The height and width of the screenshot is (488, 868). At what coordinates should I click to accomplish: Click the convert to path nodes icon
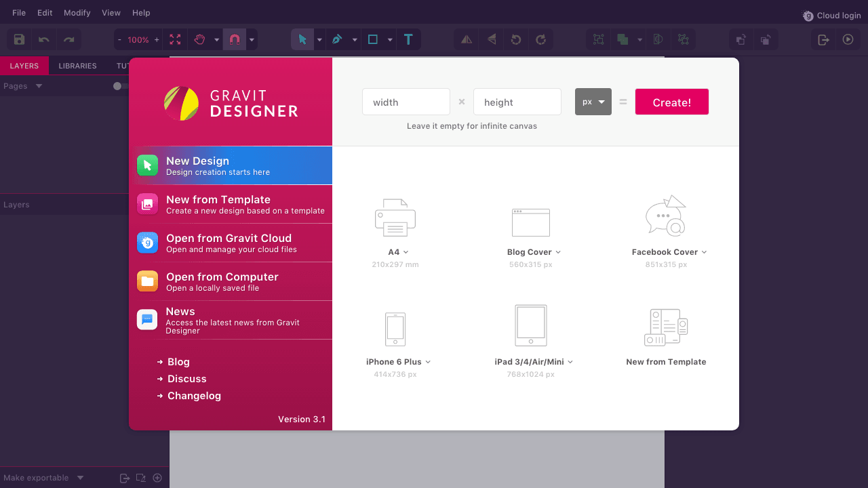click(683, 40)
